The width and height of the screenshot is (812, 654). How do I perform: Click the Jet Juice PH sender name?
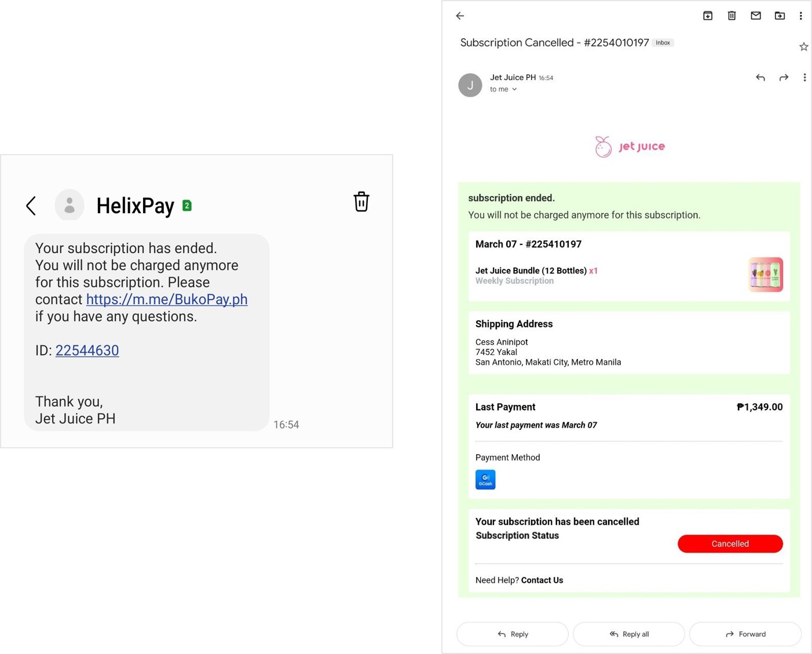point(513,78)
